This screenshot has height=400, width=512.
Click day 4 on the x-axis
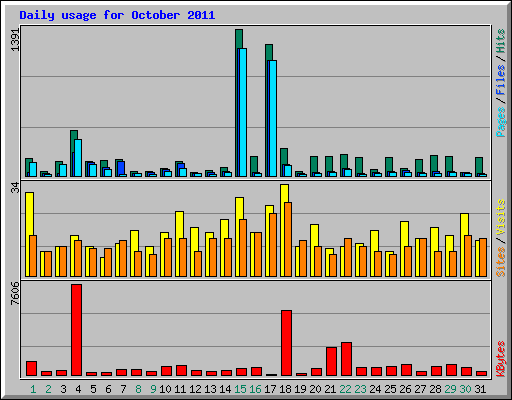tap(78, 389)
